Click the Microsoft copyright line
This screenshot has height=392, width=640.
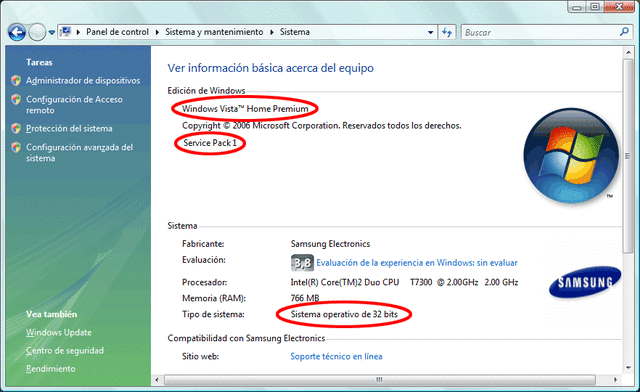pos(322,125)
